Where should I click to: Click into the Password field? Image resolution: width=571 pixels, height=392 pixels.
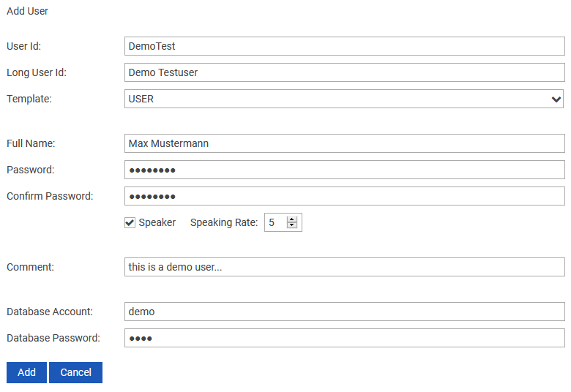click(x=344, y=170)
